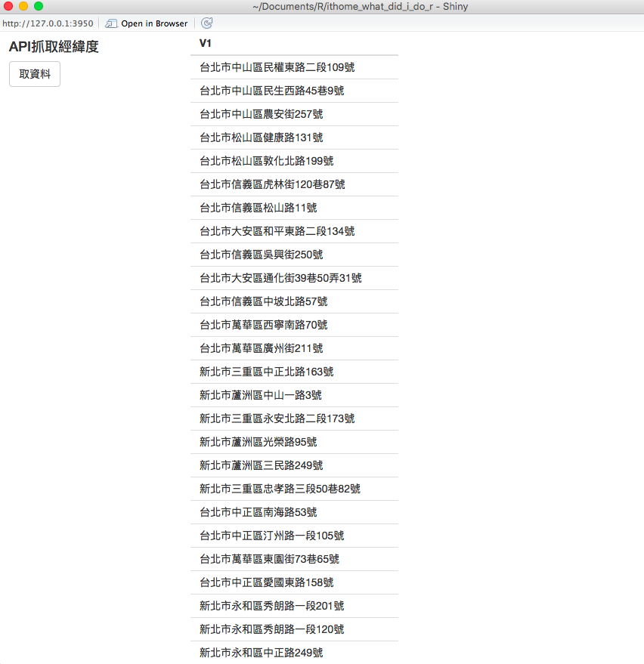Select row 台北市中正區汀州路一段105號
The image size is (644, 664).
coord(295,536)
